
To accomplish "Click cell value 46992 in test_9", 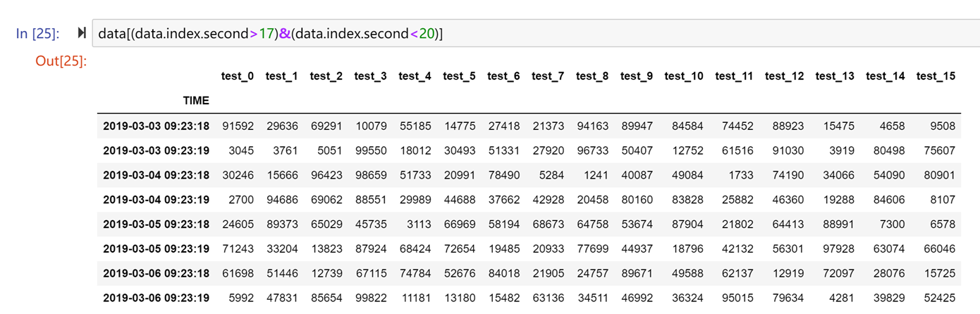I will click(638, 299).
